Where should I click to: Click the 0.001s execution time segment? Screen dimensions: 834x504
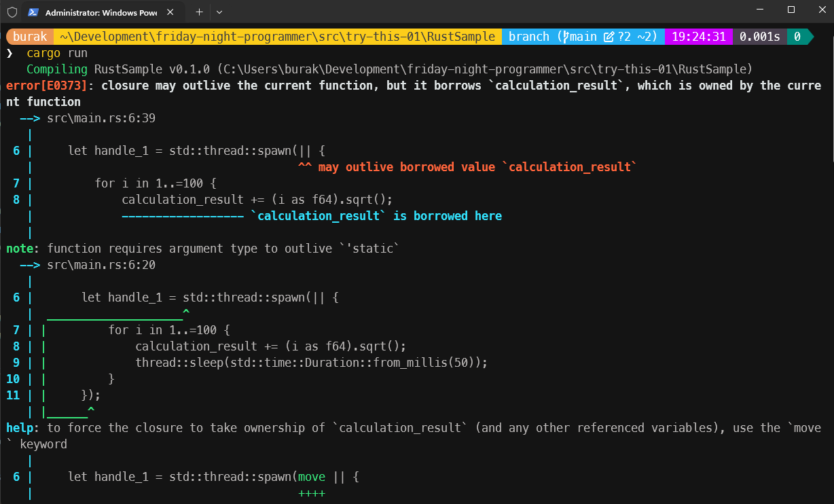759,37
